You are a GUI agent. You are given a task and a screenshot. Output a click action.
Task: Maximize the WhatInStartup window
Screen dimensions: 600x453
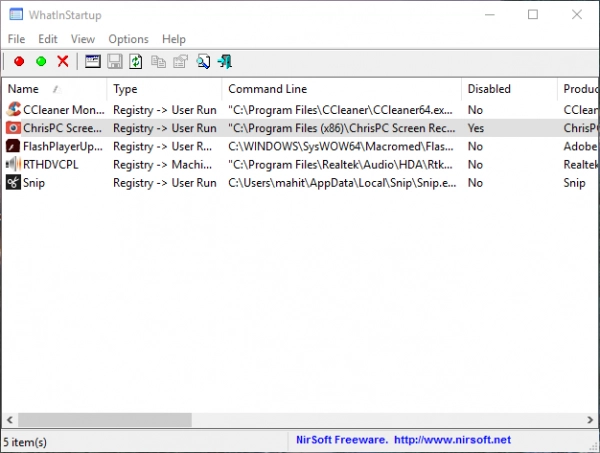[x=533, y=15]
